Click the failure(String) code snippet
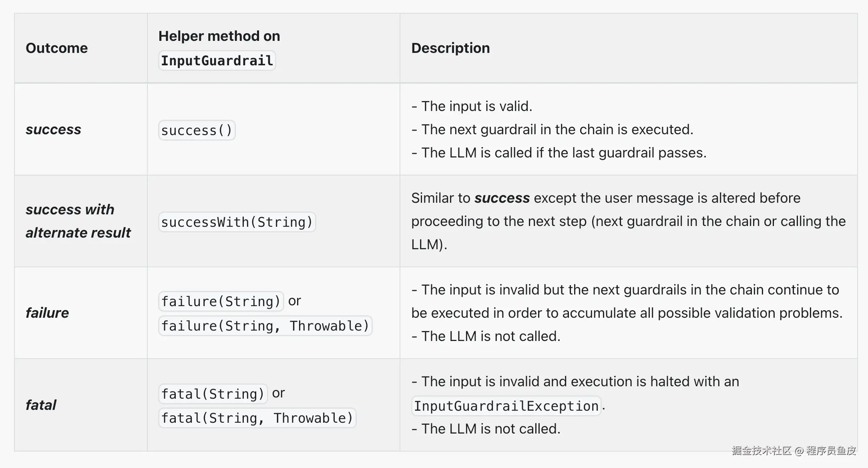The height and width of the screenshot is (468, 868). (x=221, y=301)
